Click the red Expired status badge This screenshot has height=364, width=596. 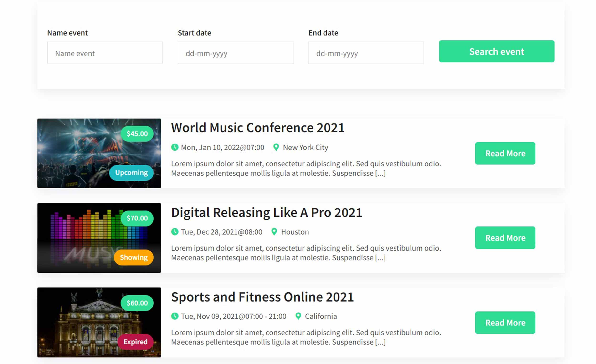click(x=135, y=342)
